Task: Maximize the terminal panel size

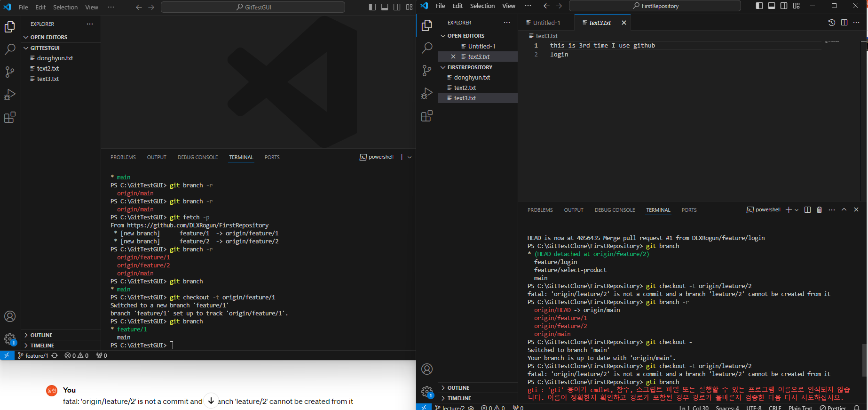Action: coord(844,210)
